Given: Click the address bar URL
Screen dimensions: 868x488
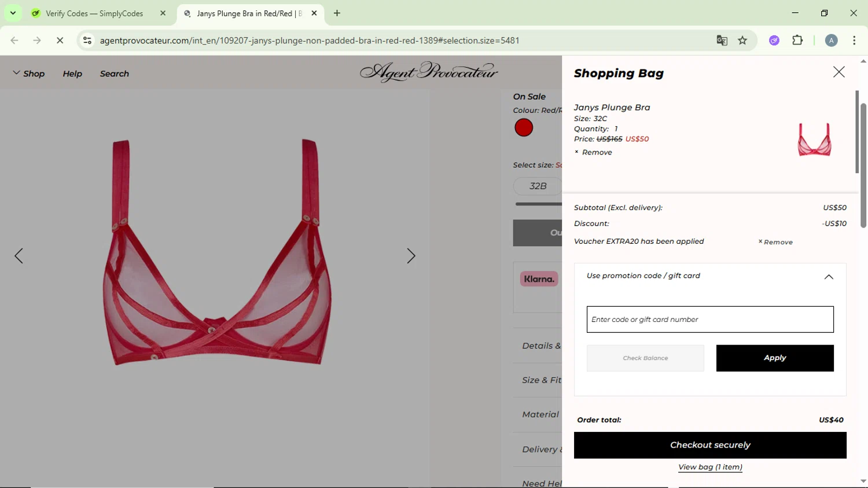Looking at the screenshot, I should (x=310, y=41).
